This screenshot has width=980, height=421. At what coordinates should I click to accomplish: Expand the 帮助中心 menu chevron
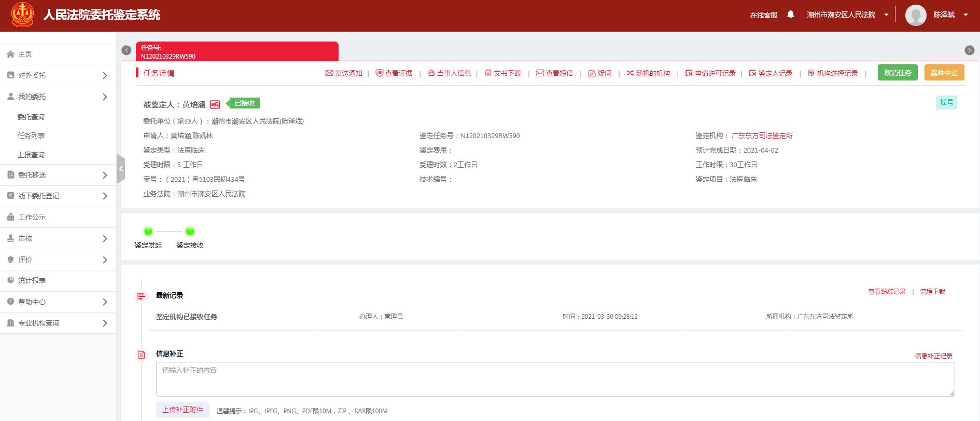[x=105, y=302]
